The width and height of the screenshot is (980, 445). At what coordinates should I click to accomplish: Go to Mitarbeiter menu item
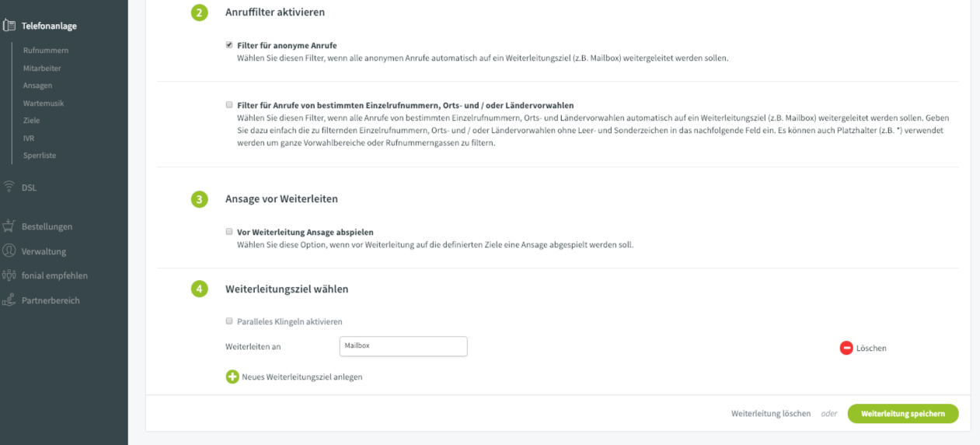pyautogui.click(x=42, y=68)
